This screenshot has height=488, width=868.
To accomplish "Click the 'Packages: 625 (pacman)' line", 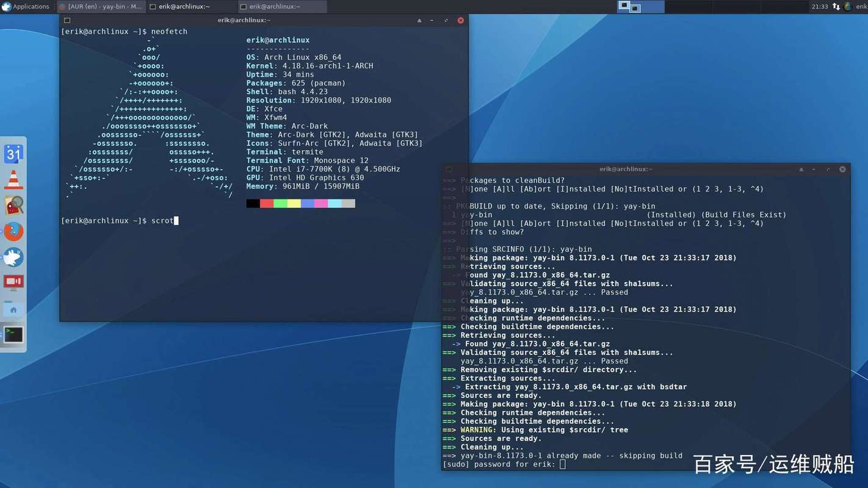I will (x=296, y=83).
